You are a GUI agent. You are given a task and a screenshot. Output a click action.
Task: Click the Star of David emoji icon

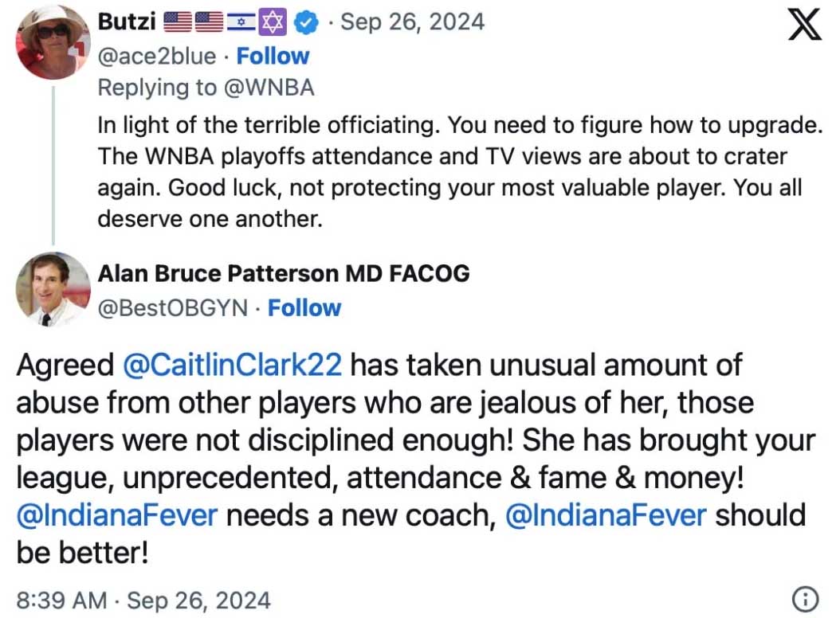(x=273, y=22)
